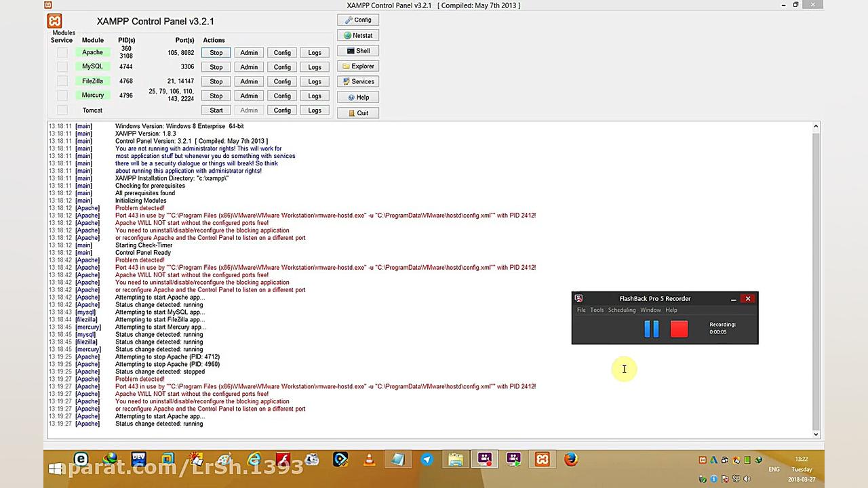
Task: Open the main Config button with wrench icon
Action: click(358, 20)
